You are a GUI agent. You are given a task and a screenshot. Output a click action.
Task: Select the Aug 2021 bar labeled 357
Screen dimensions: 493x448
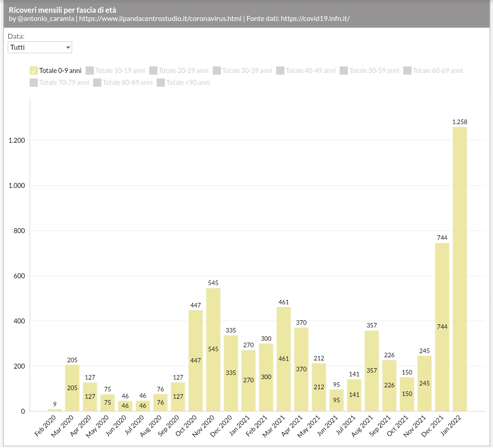(372, 371)
